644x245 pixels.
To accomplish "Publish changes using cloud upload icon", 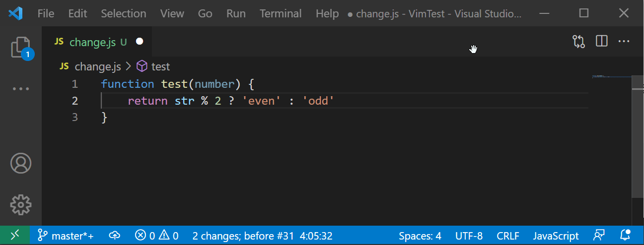I will [x=115, y=236].
